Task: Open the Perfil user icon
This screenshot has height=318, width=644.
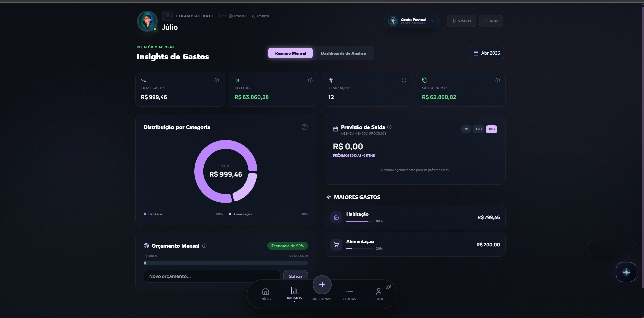Action: (x=378, y=293)
